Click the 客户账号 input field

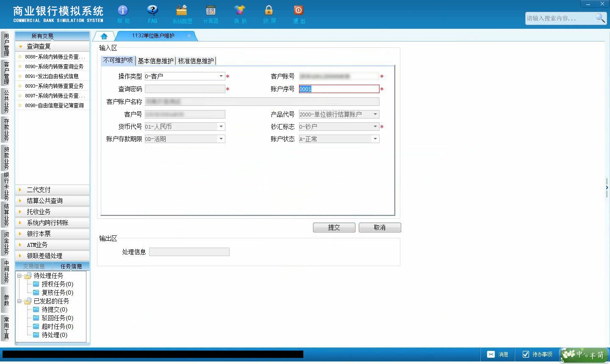pos(339,76)
